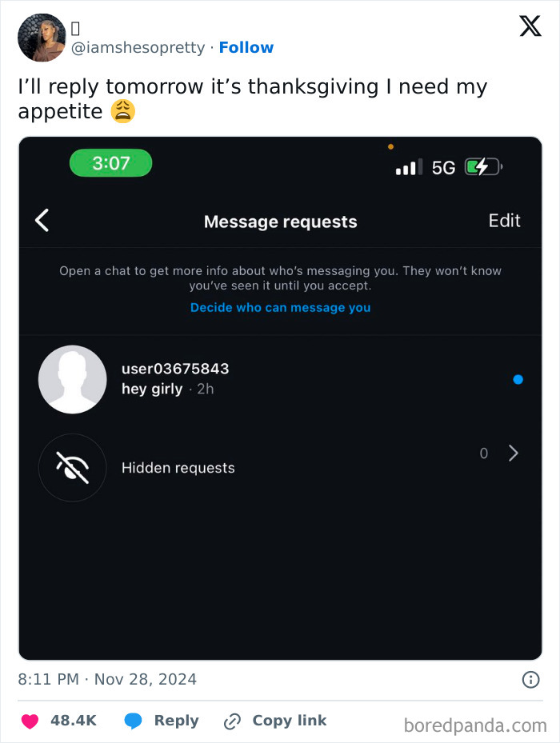The height and width of the screenshot is (743, 560).
Task: Tap the back arrow in the message screen
Action: pos(42,221)
